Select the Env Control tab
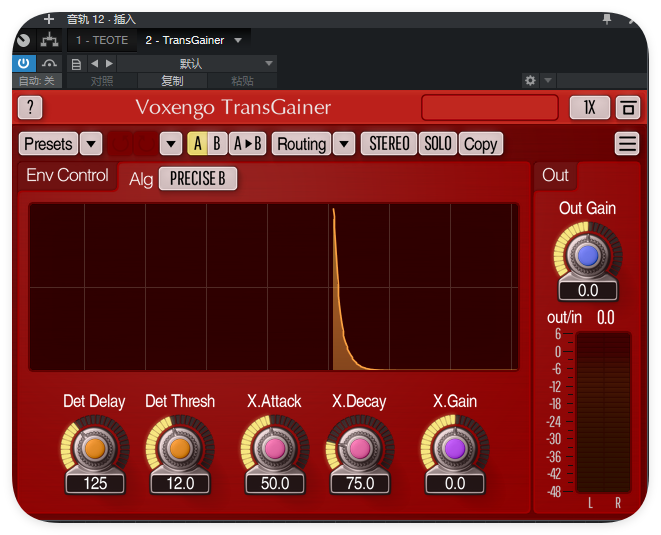Screen dimensions: 661x535 (67, 175)
